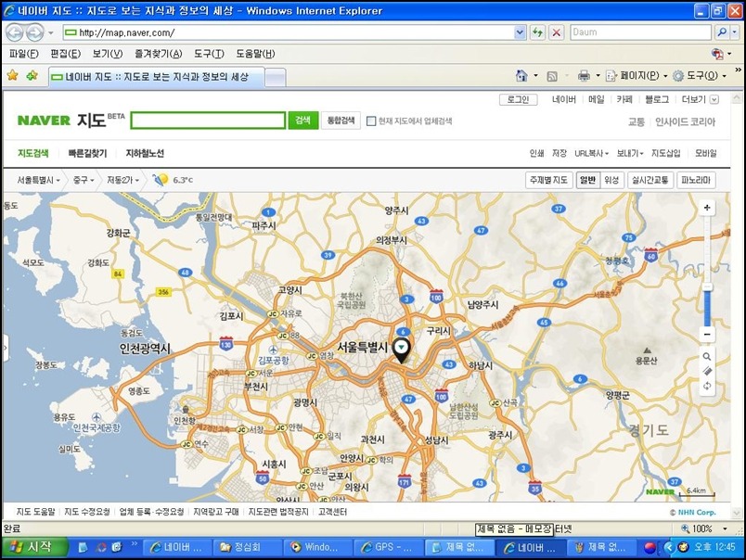Click the map zoom-in plus button

(707, 208)
